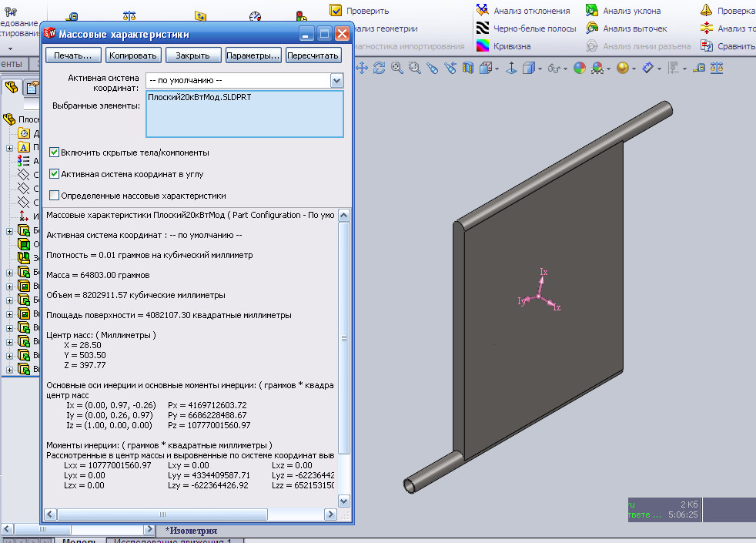Viewport: 756px width, 543px height.
Task: Open the Анализ отклонения tool
Action: pos(524,11)
